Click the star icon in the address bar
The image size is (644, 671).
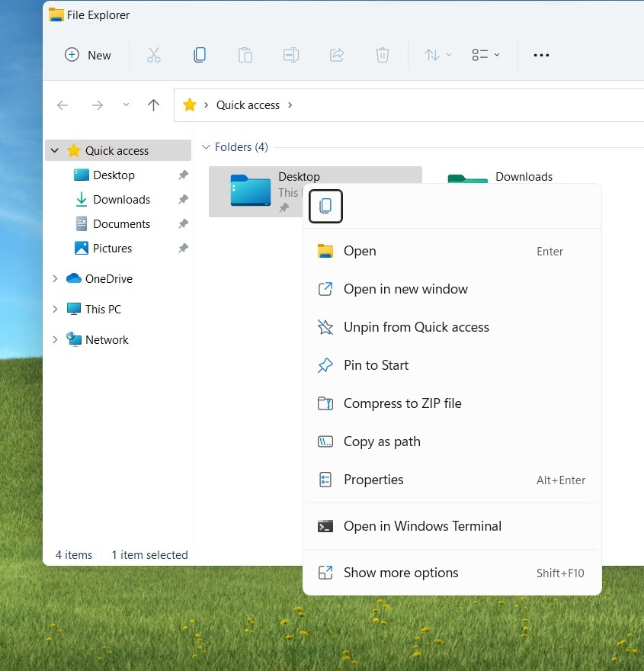point(190,105)
